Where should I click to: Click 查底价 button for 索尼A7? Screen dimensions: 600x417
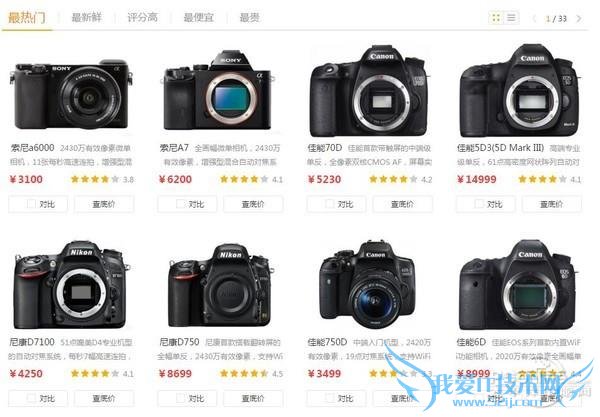253,204
